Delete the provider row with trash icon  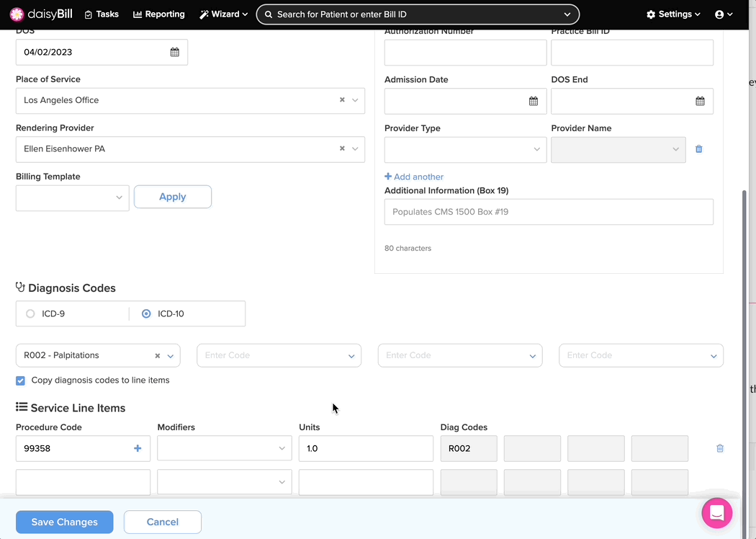point(698,149)
